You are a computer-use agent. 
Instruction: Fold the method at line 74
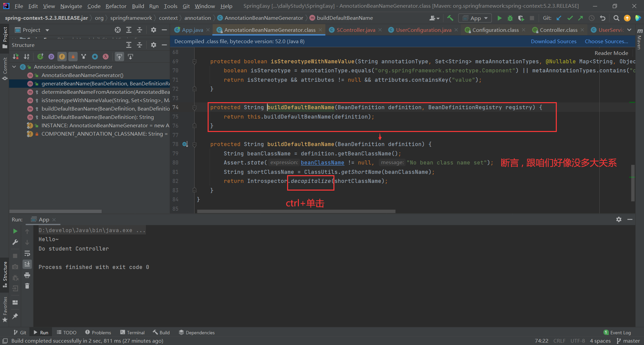pyautogui.click(x=194, y=108)
